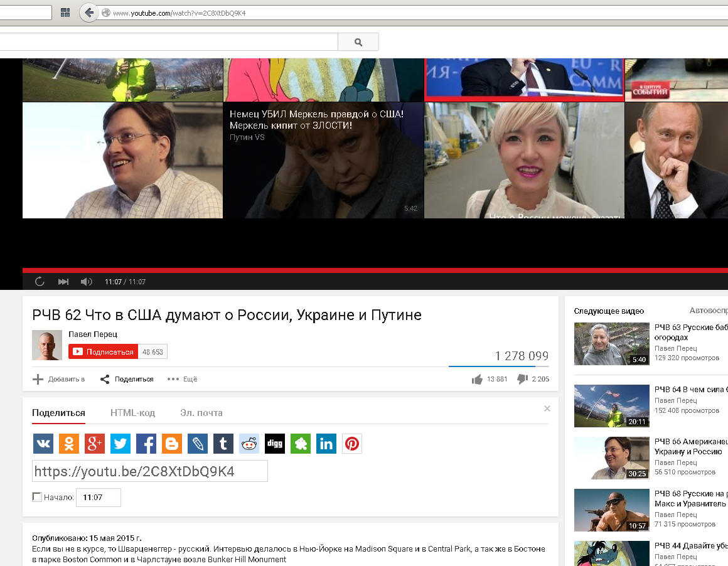
Task: Share on Odnoklassniki icon
Action: coord(68,444)
